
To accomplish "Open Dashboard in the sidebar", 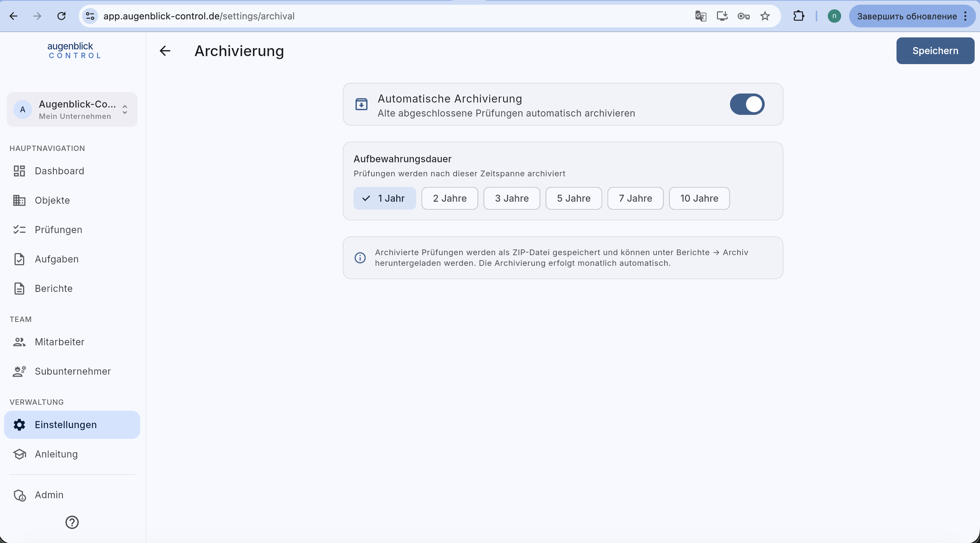I will [x=72, y=171].
